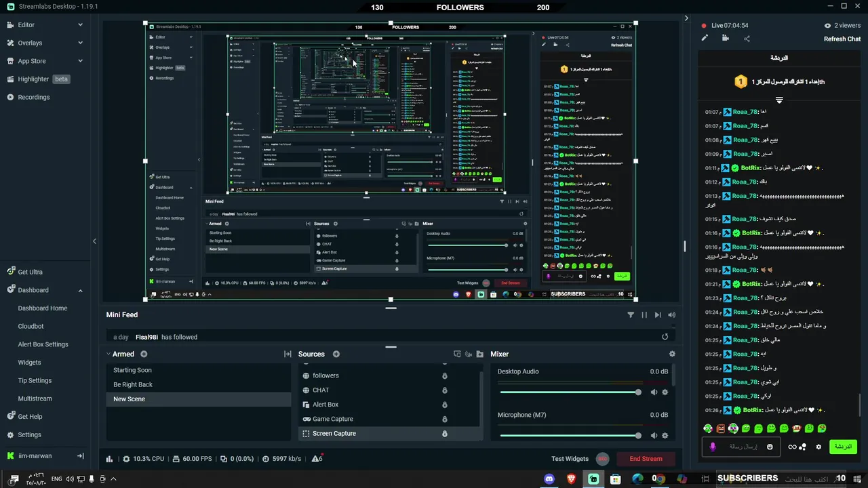Image resolution: width=868 pixels, height=488 pixels.
Task: Toggle lock on the CHAT source
Action: 445,390
